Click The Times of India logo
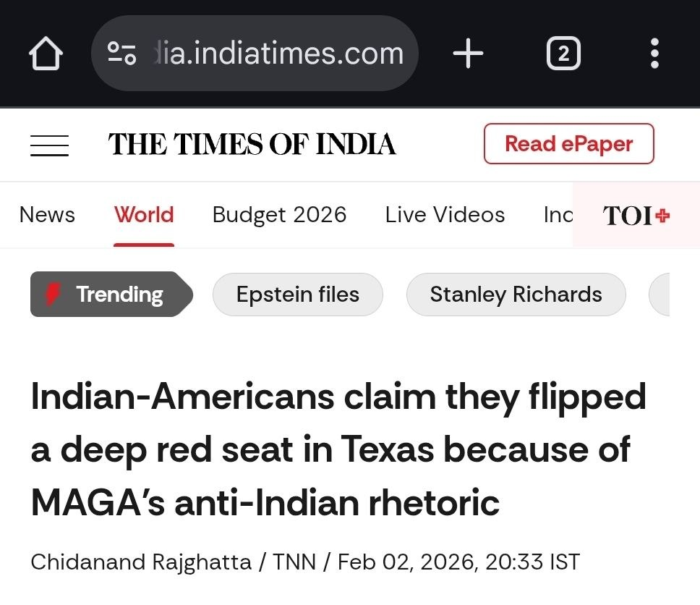 (252, 144)
